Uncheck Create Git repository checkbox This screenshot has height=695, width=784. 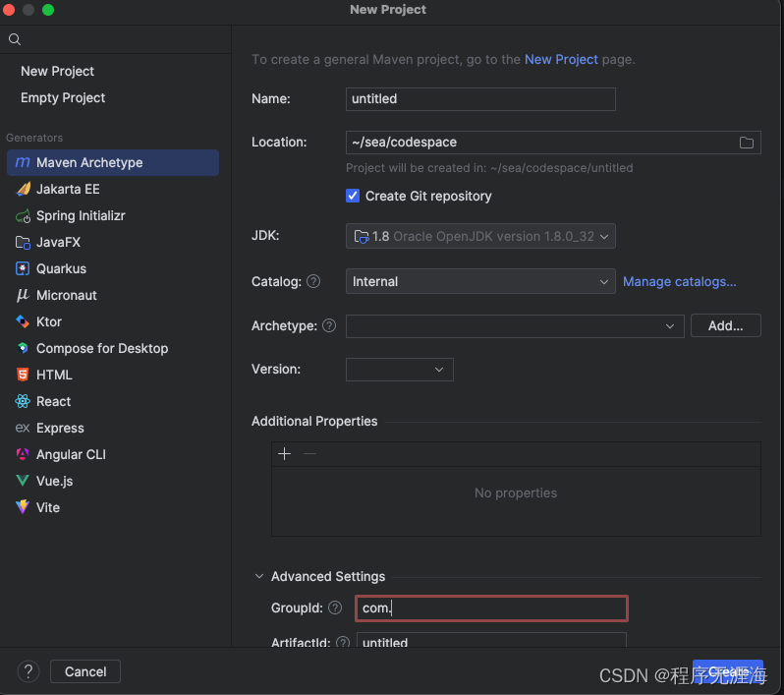[353, 196]
